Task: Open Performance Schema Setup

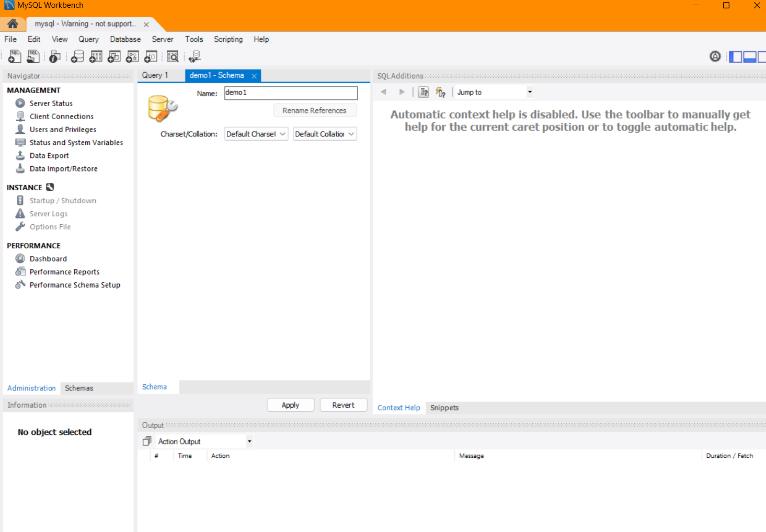Action: 75,285
